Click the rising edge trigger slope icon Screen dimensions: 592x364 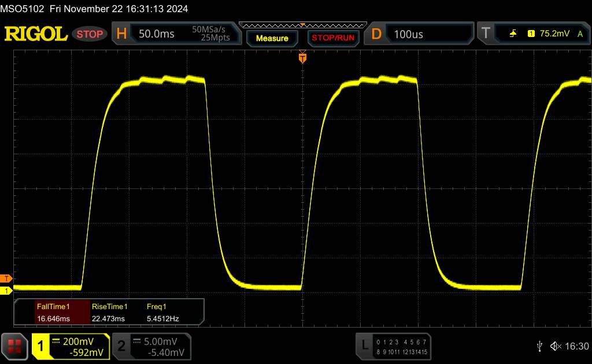coord(513,34)
